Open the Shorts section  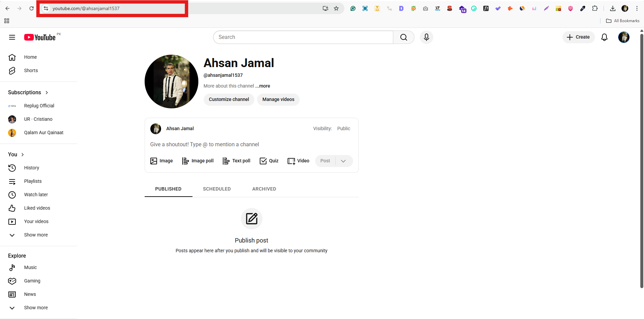pos(31,70)
